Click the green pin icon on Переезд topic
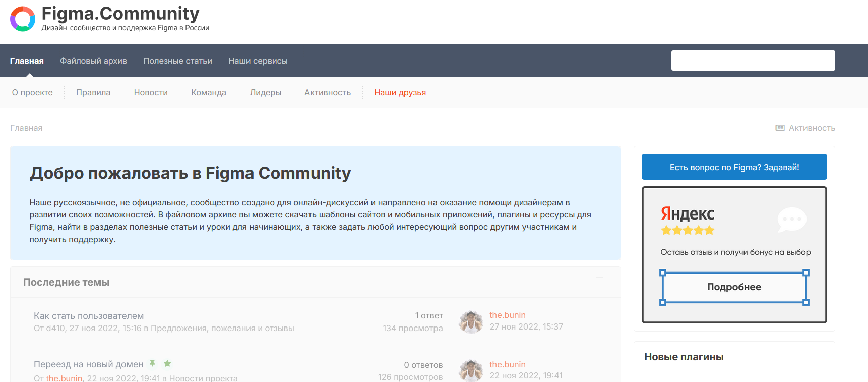This screenshot has width=868, height=382. click(x=152, y=363)
